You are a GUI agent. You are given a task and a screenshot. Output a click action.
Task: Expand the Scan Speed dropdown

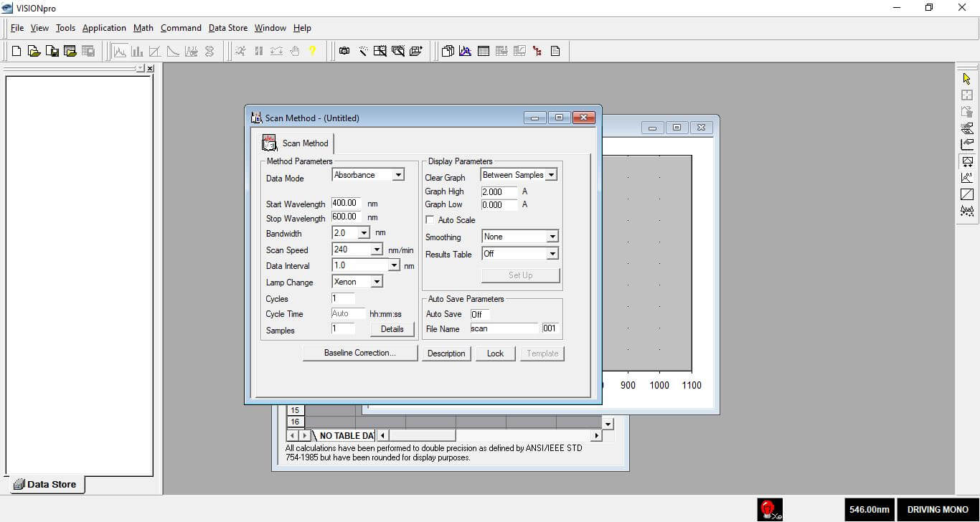[377, 250]
